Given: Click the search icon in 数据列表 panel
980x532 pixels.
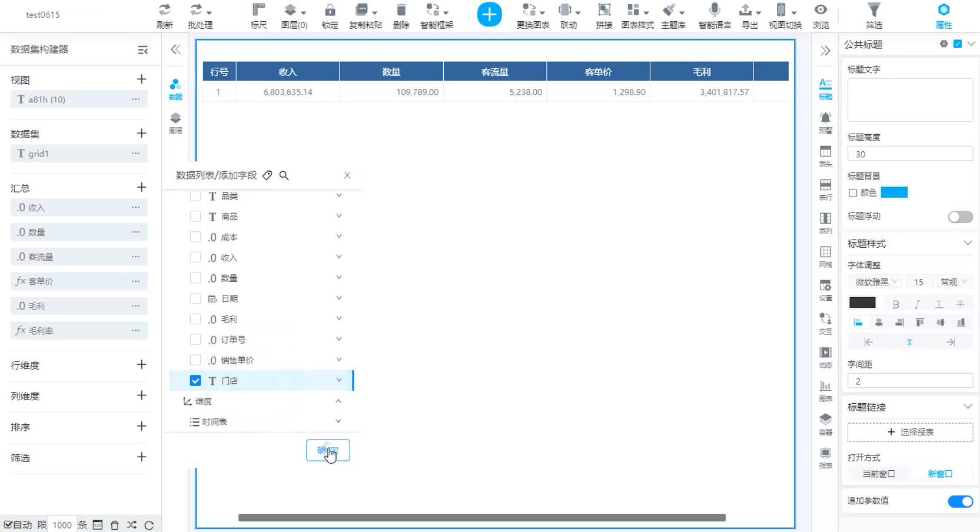Looking at the screenshot, I should click(284, 175).
